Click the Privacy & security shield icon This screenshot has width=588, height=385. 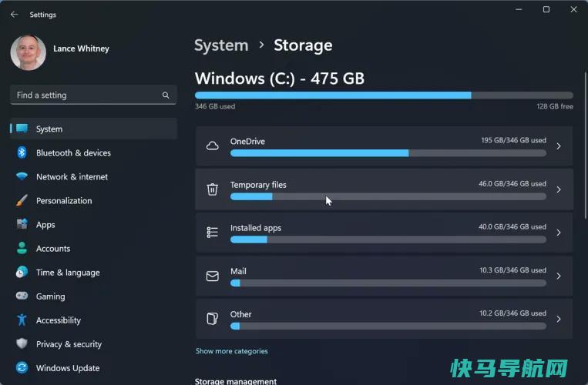[22, 343]
